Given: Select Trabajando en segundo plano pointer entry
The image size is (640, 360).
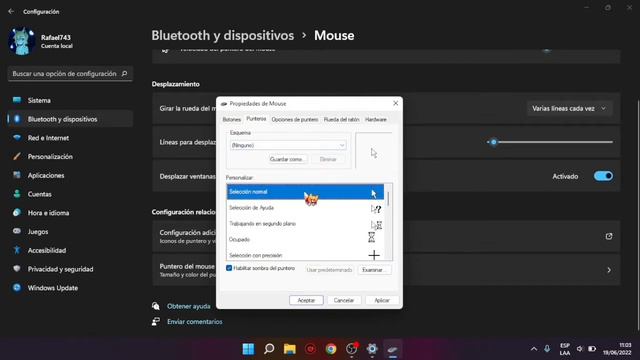Looking at the screenshot, I should click(305, 224).
